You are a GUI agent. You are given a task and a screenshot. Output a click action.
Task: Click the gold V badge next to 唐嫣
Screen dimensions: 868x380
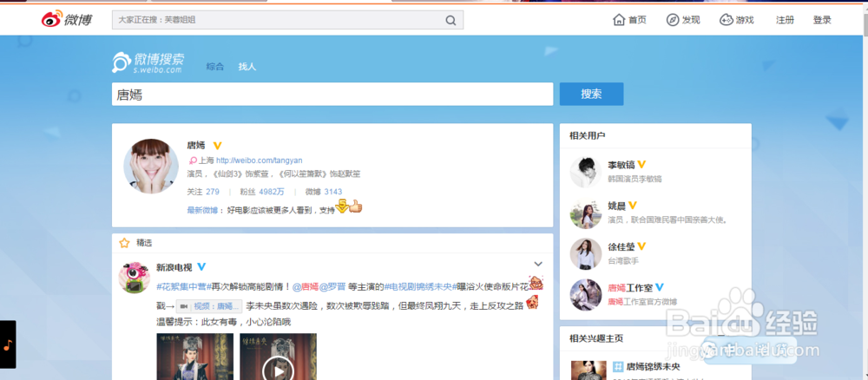(218, 146)
